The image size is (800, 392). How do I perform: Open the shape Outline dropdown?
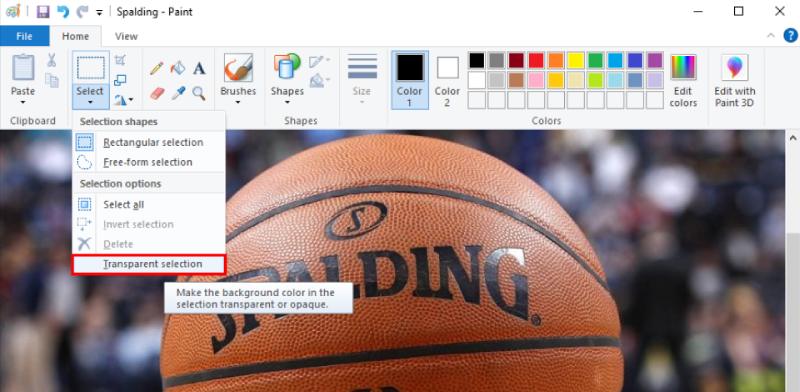[x=319, y=61]
